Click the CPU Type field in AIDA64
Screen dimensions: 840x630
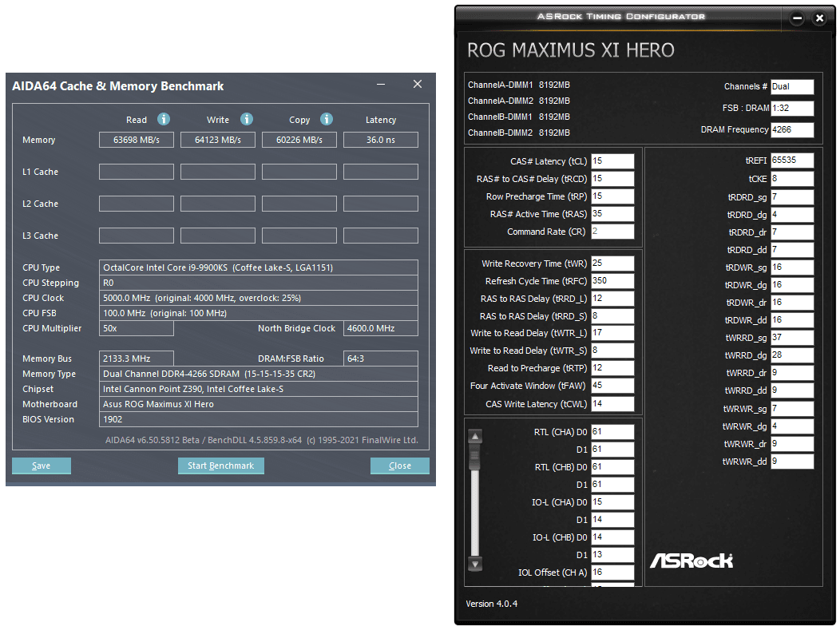258,267
